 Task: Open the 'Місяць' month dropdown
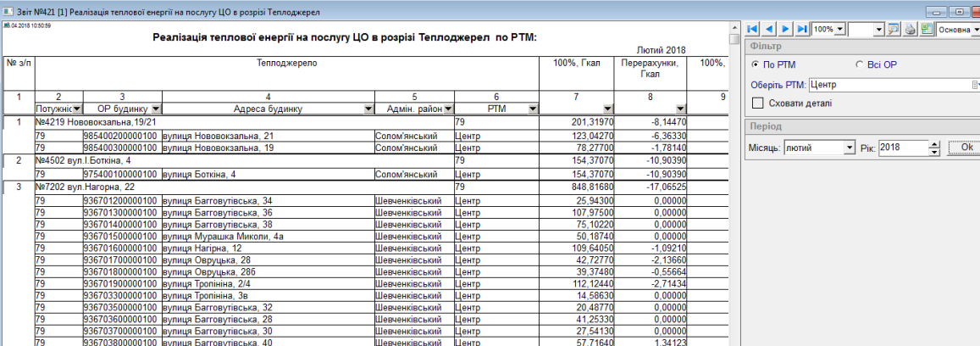850,148
